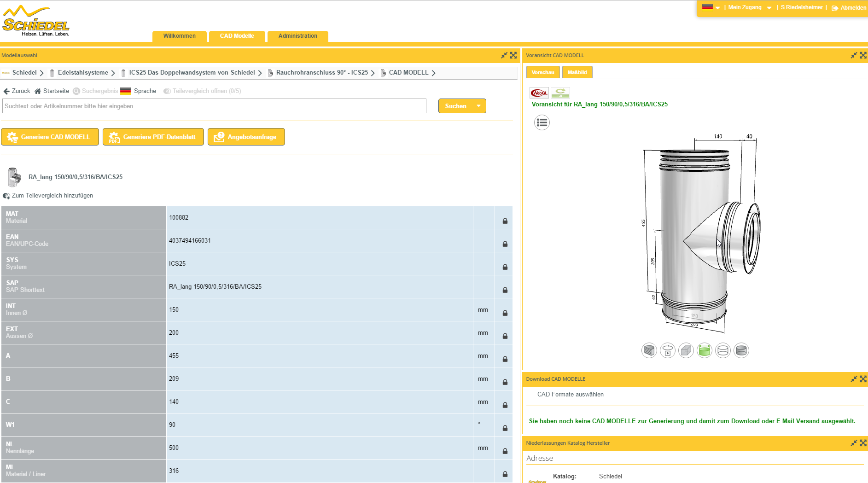Image resolution: width=868 pixels, height=483 pixels.
Task: Toggle the bounding box view icon
Action: point(686,350)
